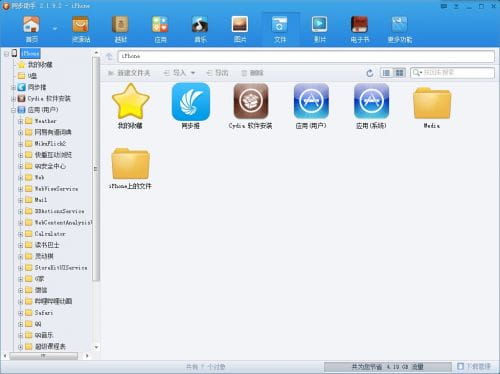Select U盘 in the sidebar tree
Image resolution: width=500 pixels, height=374 pixels.
tap(28, 76)
